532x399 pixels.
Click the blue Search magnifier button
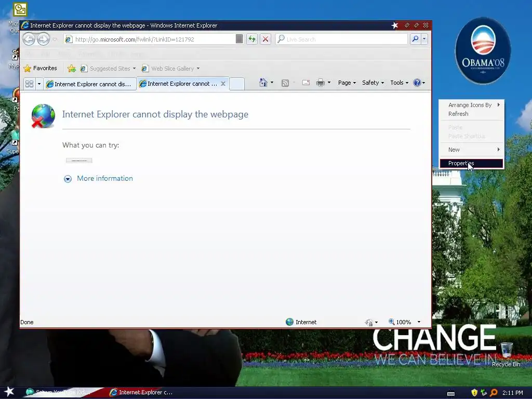click(415, 39)
